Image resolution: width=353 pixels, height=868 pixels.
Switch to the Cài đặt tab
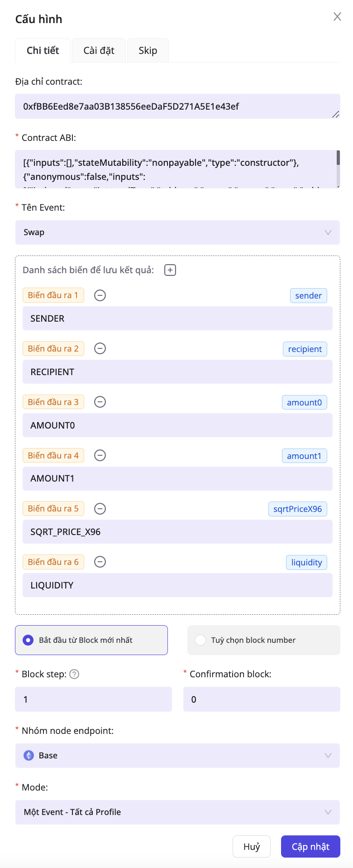[99, 50]
